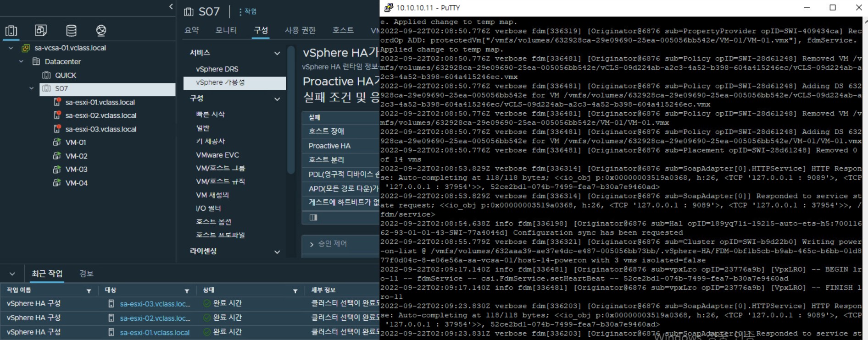Collapse the sa-vcsa-01.vclass.local tree node
This screenshot has height=340, width=868.
pyautogui.click(x=11, y=48)
